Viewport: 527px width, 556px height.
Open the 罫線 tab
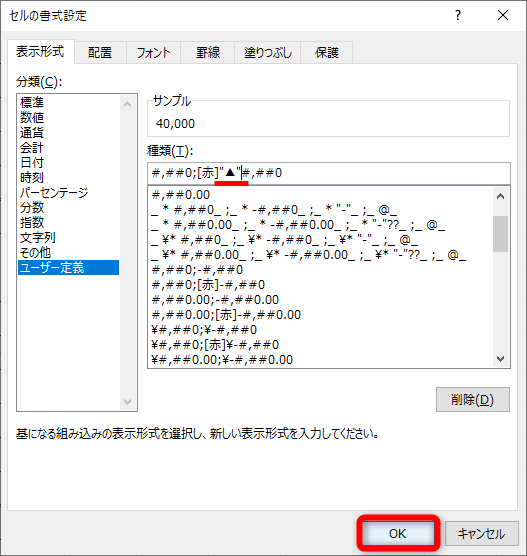207,52
